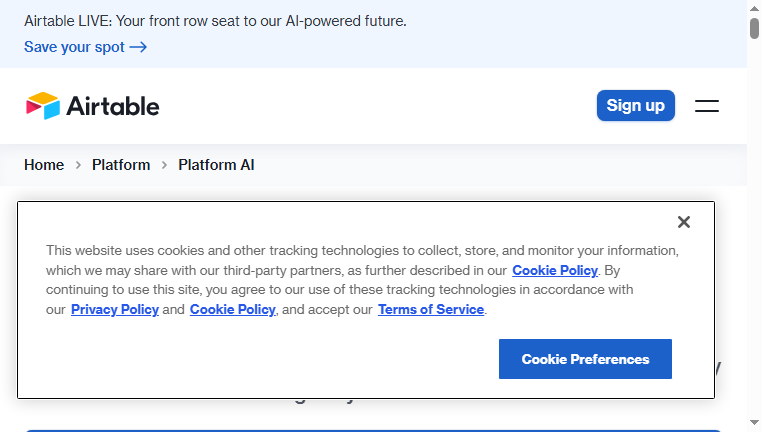
Task: Click the Airtable logo
Action: pos(92,105)
